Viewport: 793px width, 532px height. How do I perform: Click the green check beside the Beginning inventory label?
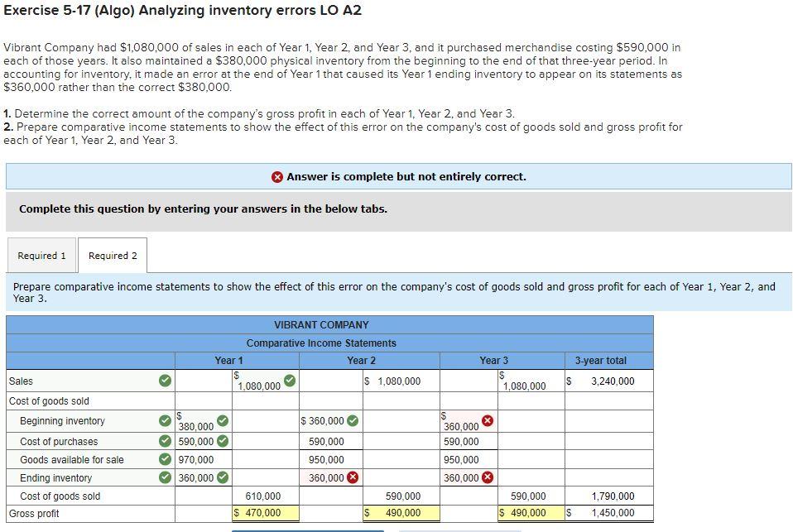[x=165, y=421]
